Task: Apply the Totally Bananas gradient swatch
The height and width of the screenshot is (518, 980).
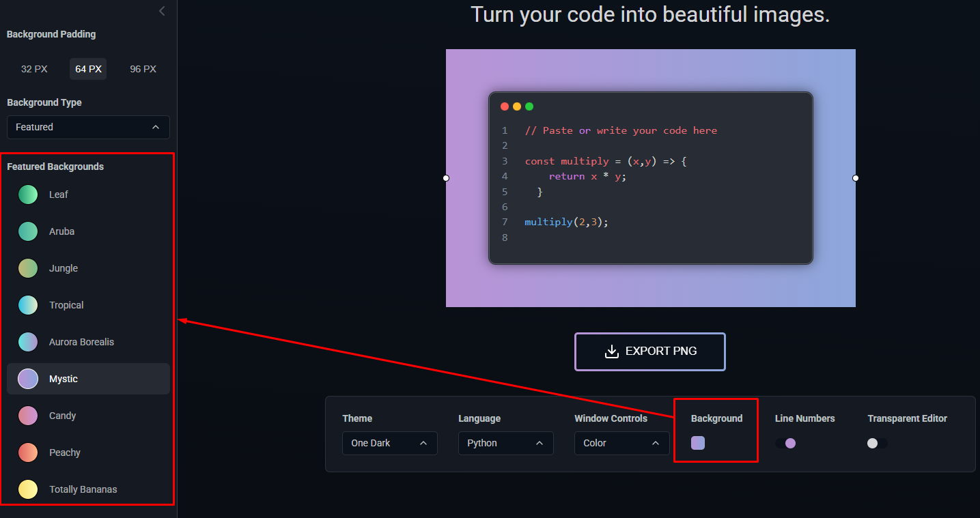Action: click(28, 489)
